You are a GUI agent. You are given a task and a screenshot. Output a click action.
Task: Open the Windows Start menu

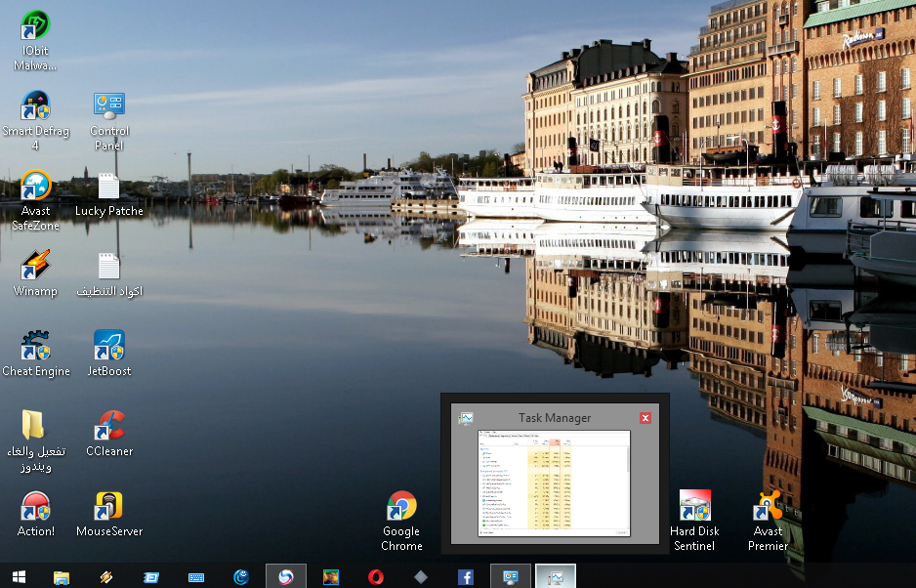point(19,576)
